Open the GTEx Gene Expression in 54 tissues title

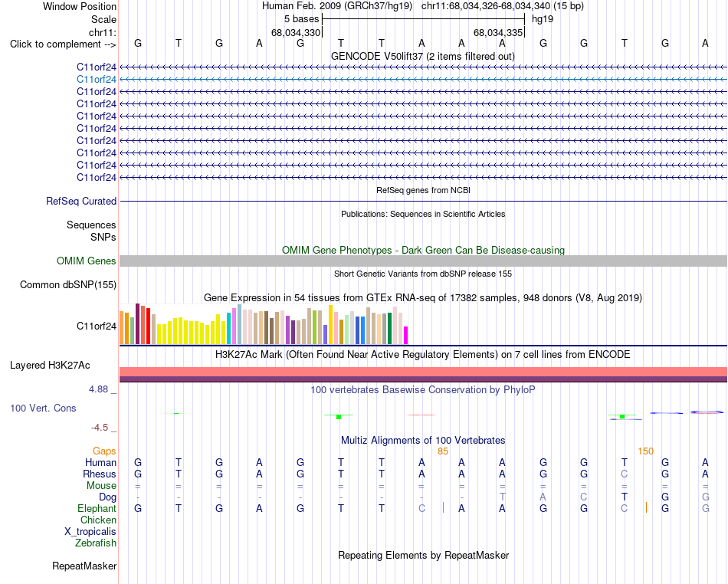click(423, 297)
